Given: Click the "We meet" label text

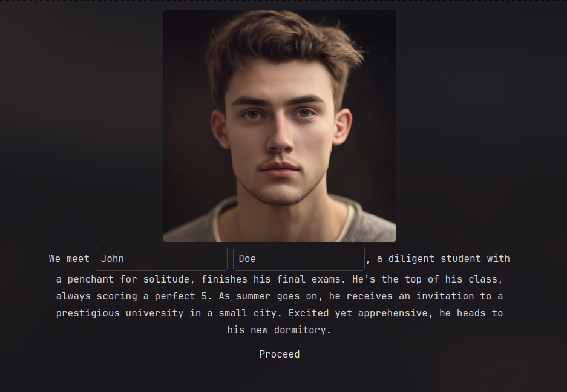Looking at the screenshot, I should tap(69, 258).
